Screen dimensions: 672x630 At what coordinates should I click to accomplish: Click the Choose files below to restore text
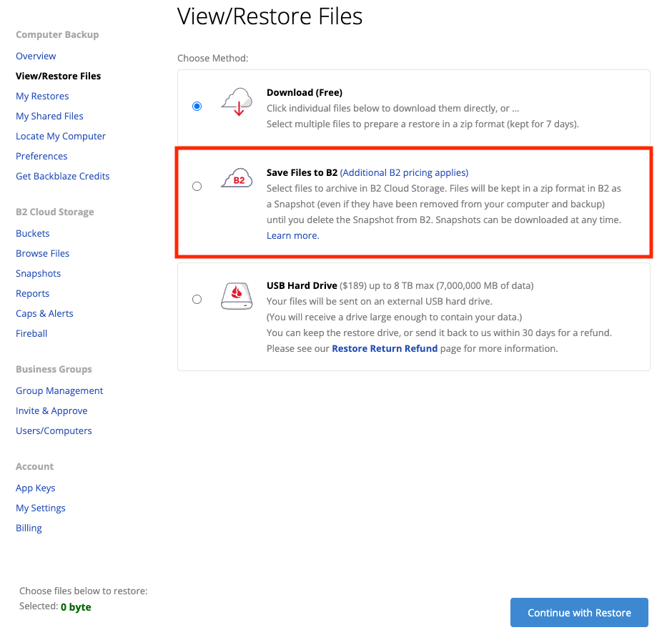[84, 591]
